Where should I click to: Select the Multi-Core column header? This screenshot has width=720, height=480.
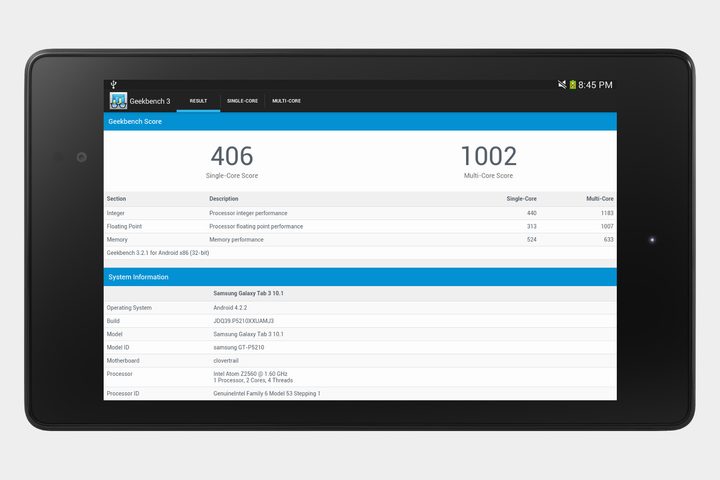pyautogui.click(x=600, y=199)
